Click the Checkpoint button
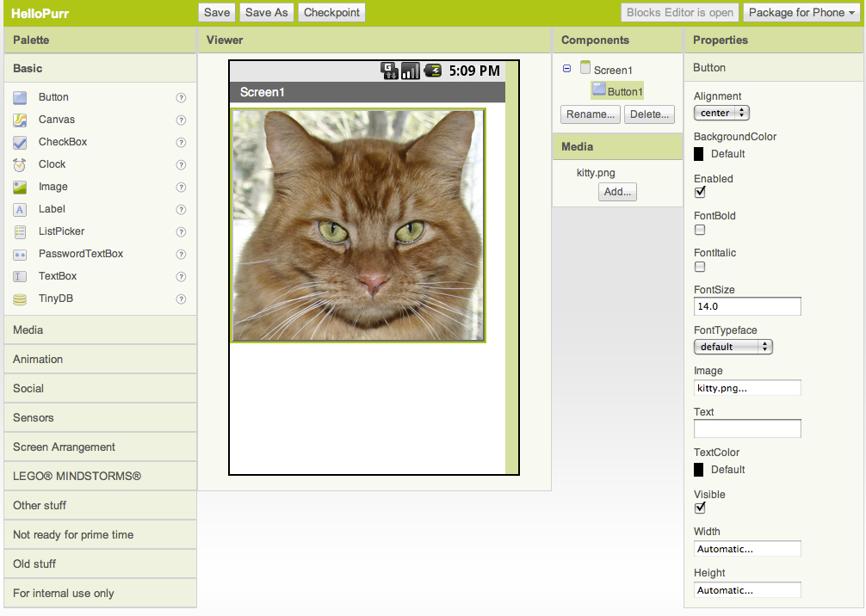Screen dimensions: 866x616 point(331,13)
